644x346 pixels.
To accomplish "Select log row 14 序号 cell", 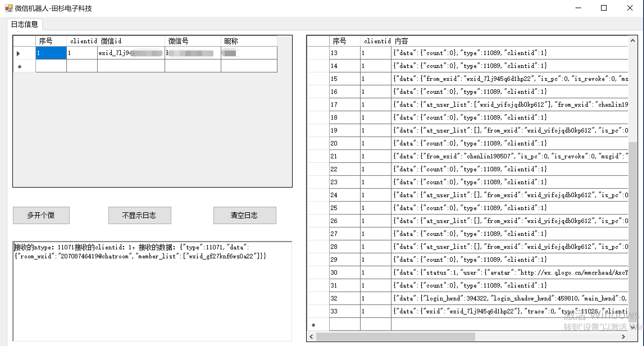I will (345, 66).
